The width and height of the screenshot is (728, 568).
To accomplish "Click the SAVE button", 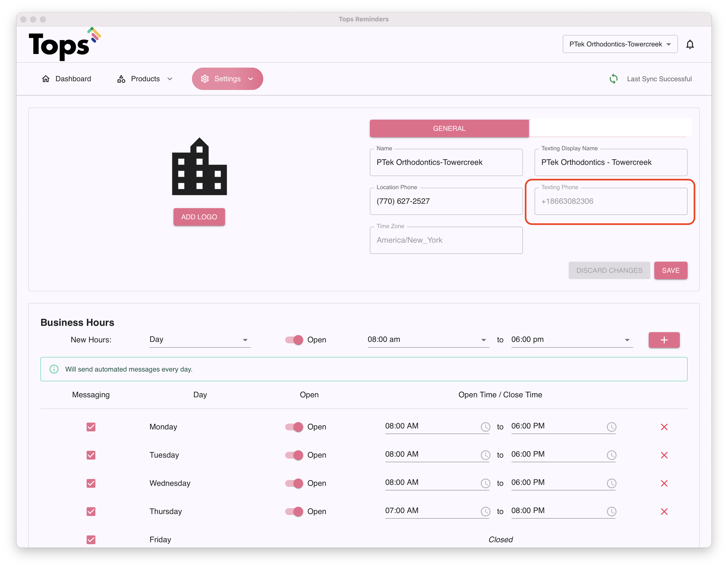I will tap(670, 271).
